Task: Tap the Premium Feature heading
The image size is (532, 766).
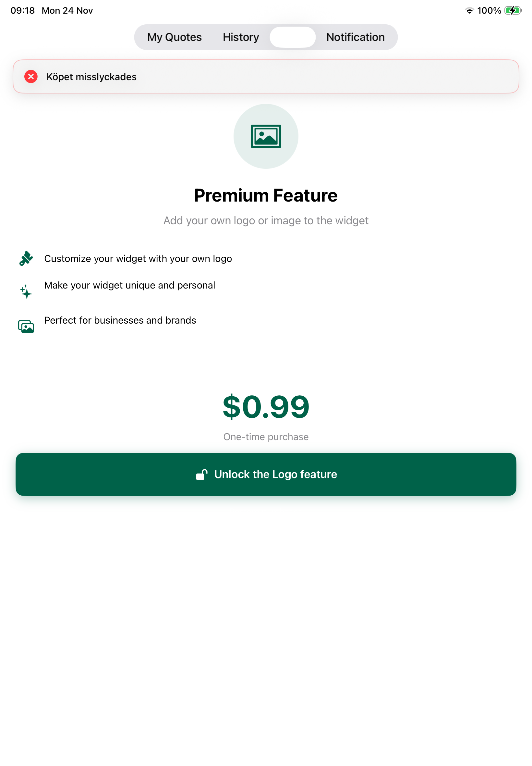Action: click(x=266, y=195)
